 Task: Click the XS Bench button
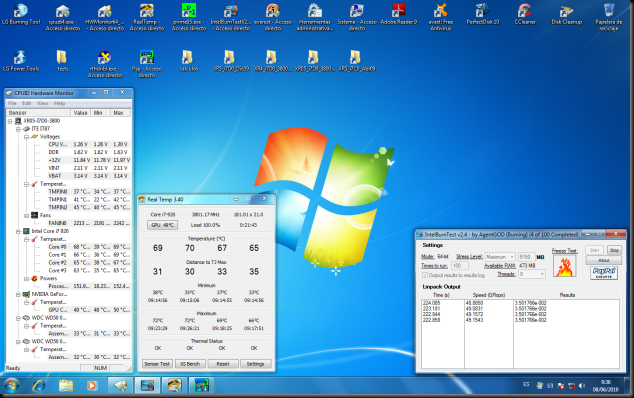coord(190,364)
